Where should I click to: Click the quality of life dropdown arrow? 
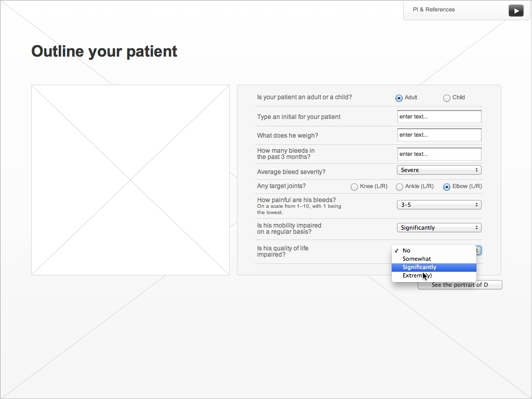pos(478,250)
